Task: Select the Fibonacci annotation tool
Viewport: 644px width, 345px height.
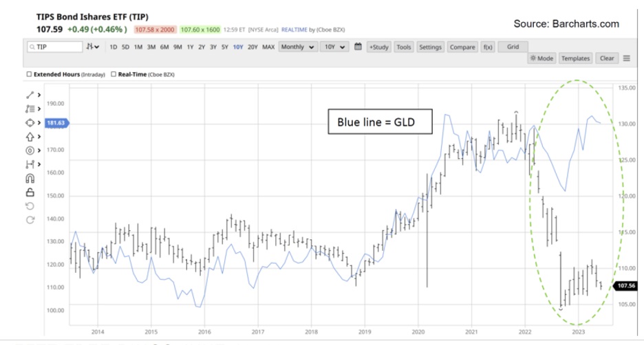Action: [30, 109]
